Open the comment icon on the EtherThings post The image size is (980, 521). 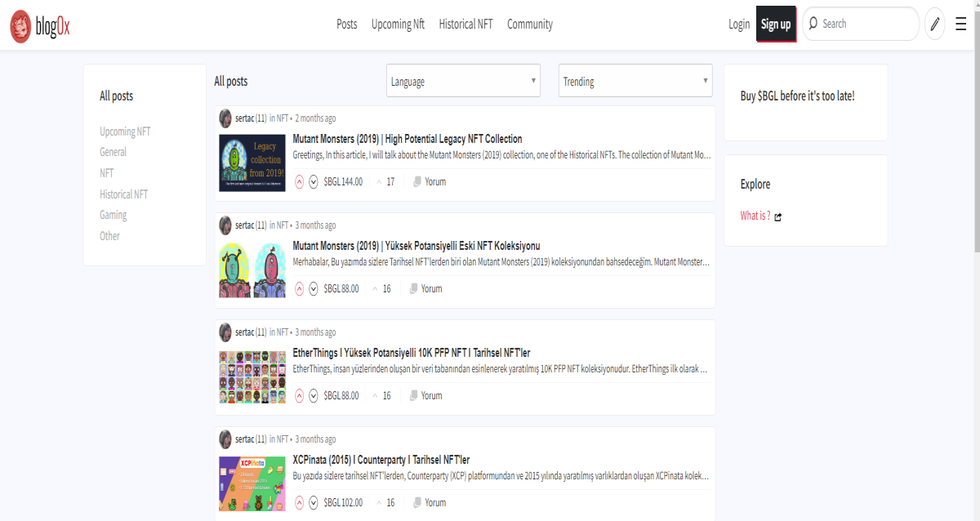pos(413,395)
